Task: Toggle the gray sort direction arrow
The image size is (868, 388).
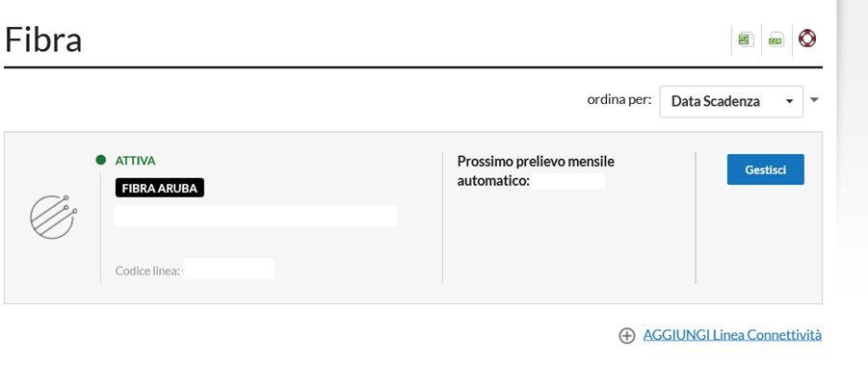Action: (x=814, y=99)
